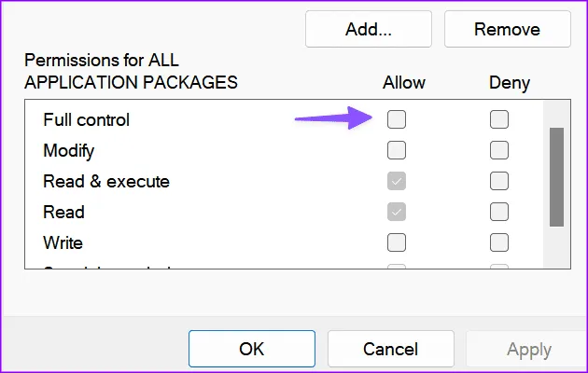Select the Read & execute label
The width and height of the screenshot is (588, 373).
point(105,181)
